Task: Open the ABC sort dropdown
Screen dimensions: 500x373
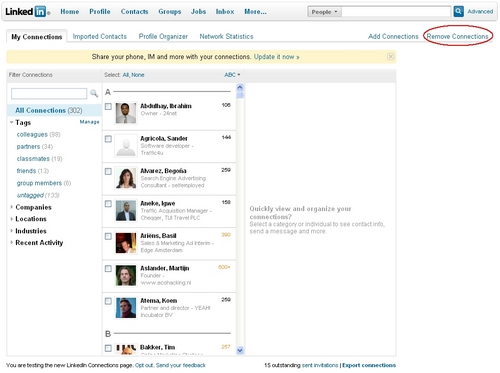Action: pyautogui.click(x=232, y=75)
